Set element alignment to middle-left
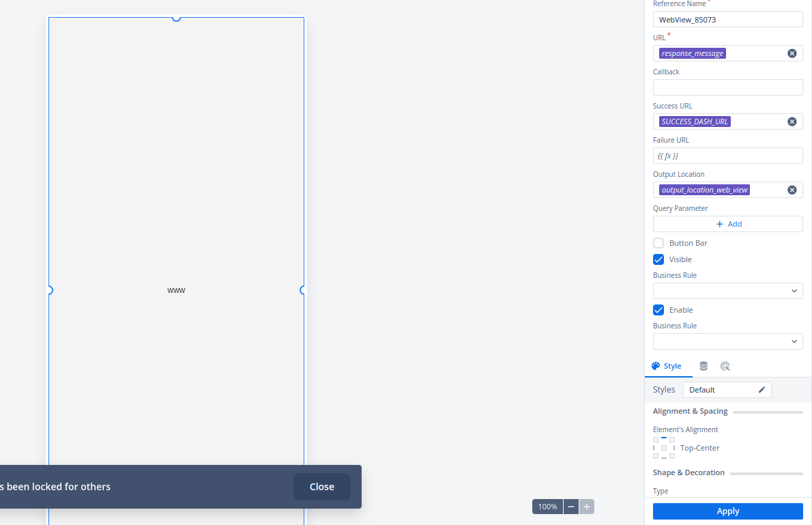The height and width of the screenshot is (525, 812). [x=654, y=448]
